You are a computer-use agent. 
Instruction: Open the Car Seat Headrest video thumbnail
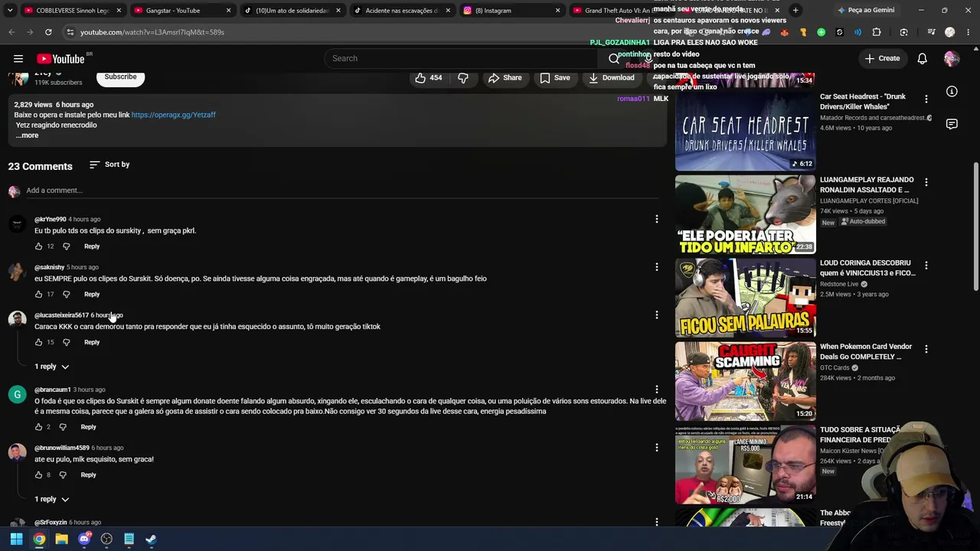click(745, 132)
